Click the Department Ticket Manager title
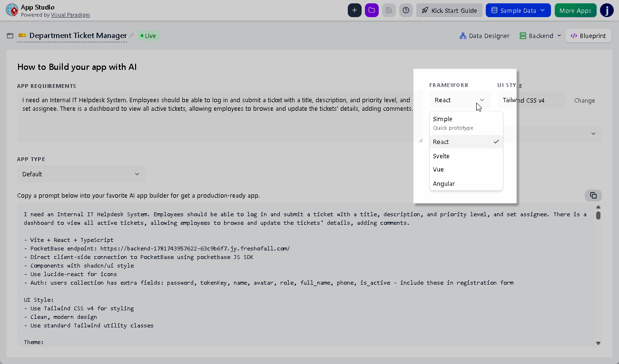Image resolution: width=619 pixels, height=364 pixels. tap(78, 36)
